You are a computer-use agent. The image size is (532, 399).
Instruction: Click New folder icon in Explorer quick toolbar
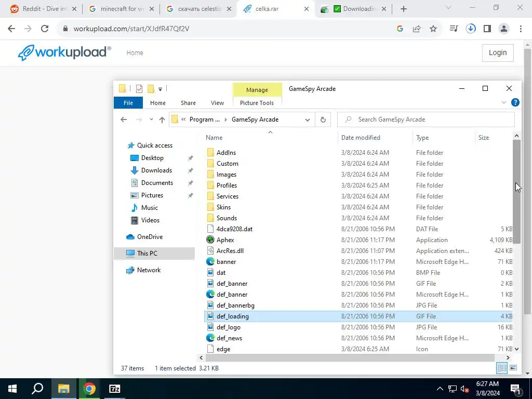[x=151, y=89]
